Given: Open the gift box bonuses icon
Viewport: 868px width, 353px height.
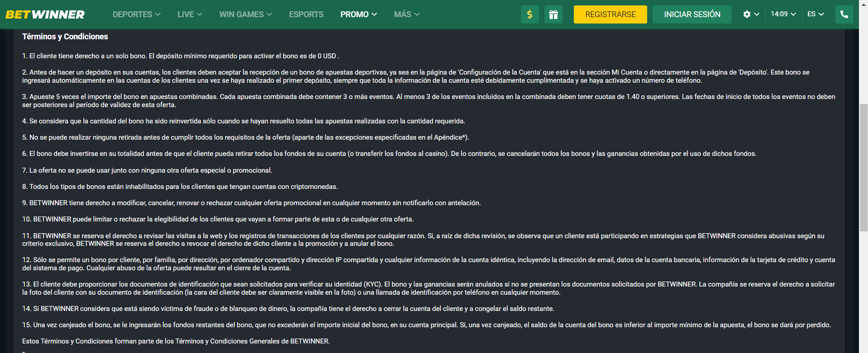Looking at the screenshot, I should point(553,14).
